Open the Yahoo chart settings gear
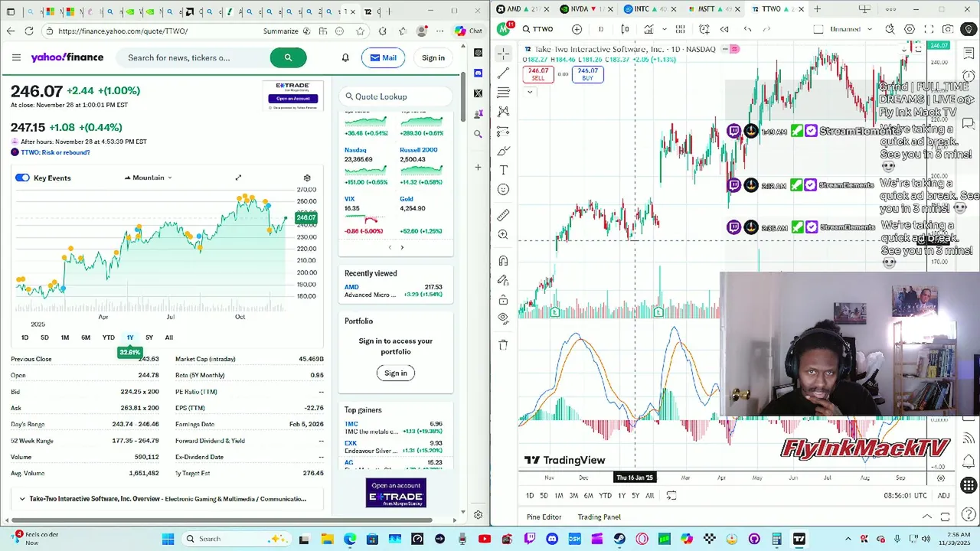The height and width of the screenshot is (551, 980). click(307, 178)
